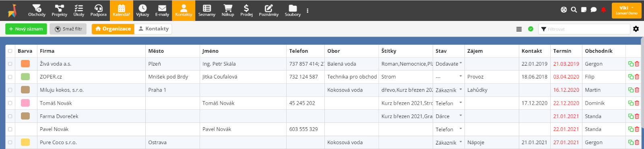Toggle the select-all checkbox in header
Screen dimensions: 644x149
(10, 51)
